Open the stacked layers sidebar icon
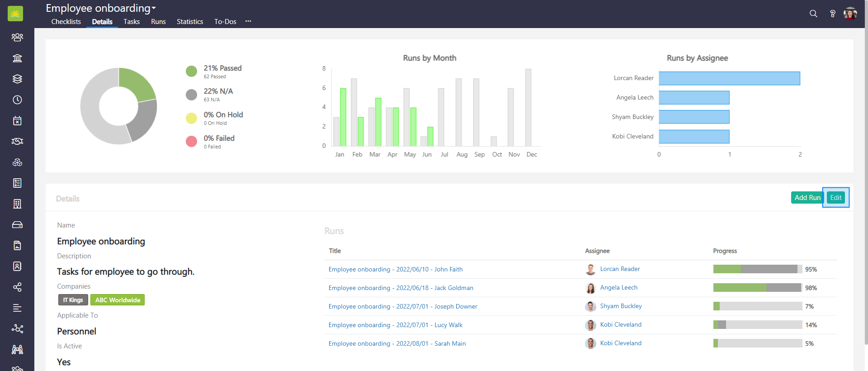The image size is (868, 371). 17,79
